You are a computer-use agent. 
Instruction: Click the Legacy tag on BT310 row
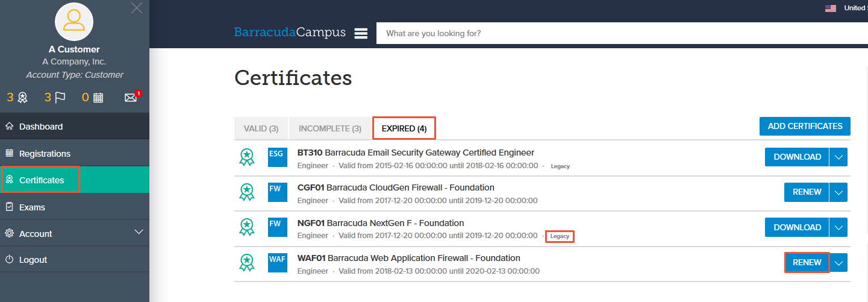(560, 166)
